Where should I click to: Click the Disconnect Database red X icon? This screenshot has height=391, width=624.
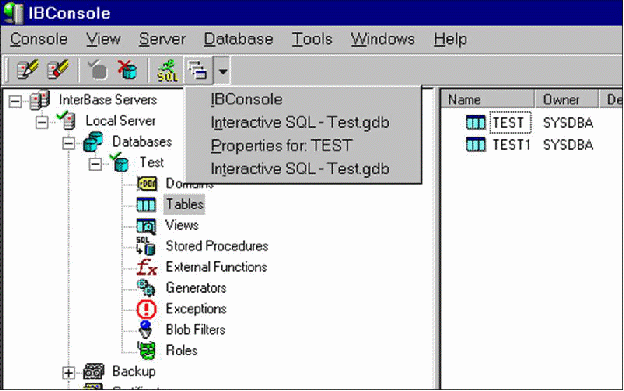click(127, 70)
